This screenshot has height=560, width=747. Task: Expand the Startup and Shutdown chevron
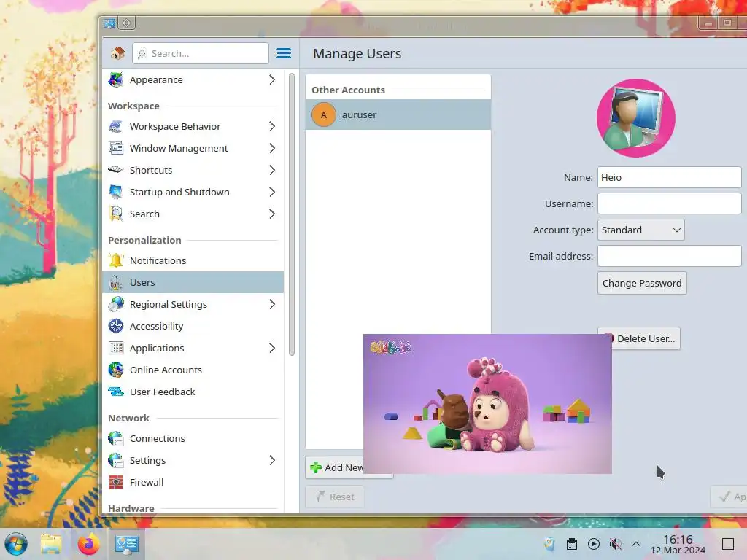click(272, 192)
